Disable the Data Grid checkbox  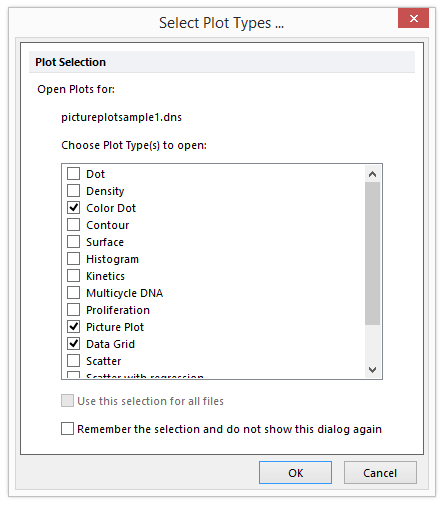pos(74,344)
